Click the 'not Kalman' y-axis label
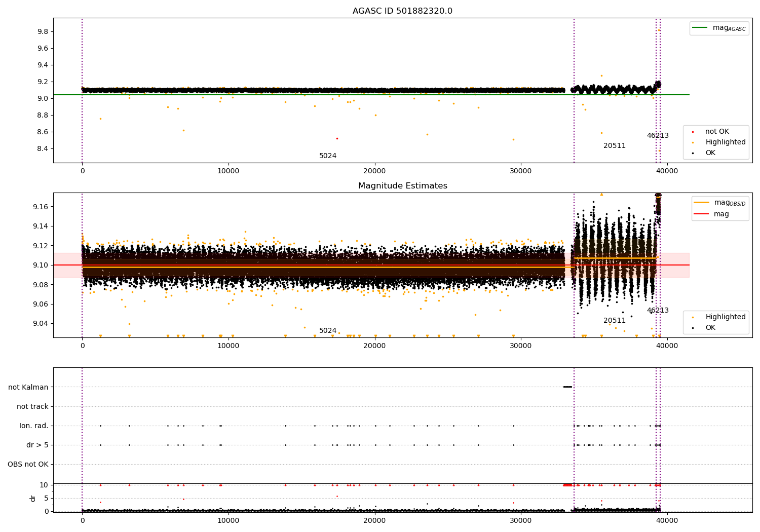The width and height of the screenshot is (760, 532). (28, 387)
